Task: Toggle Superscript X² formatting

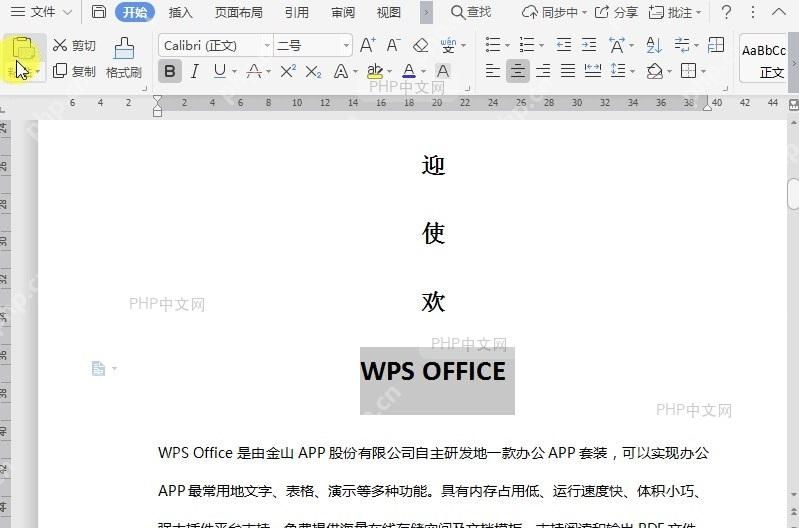Action: (x=288, y=71)
